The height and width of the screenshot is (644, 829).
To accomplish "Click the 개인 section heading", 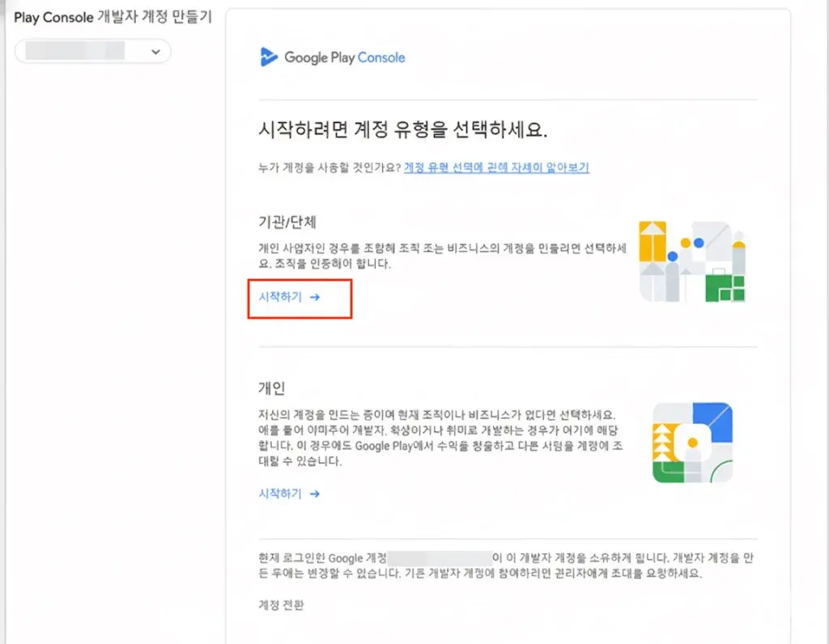I will (x=272, y=388).
